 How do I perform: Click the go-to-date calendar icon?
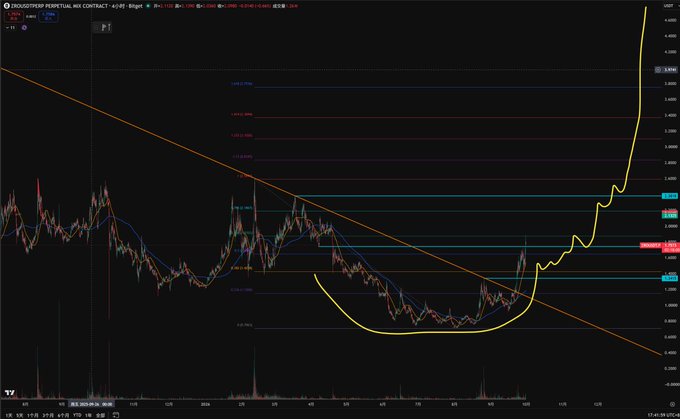(116, 415)
